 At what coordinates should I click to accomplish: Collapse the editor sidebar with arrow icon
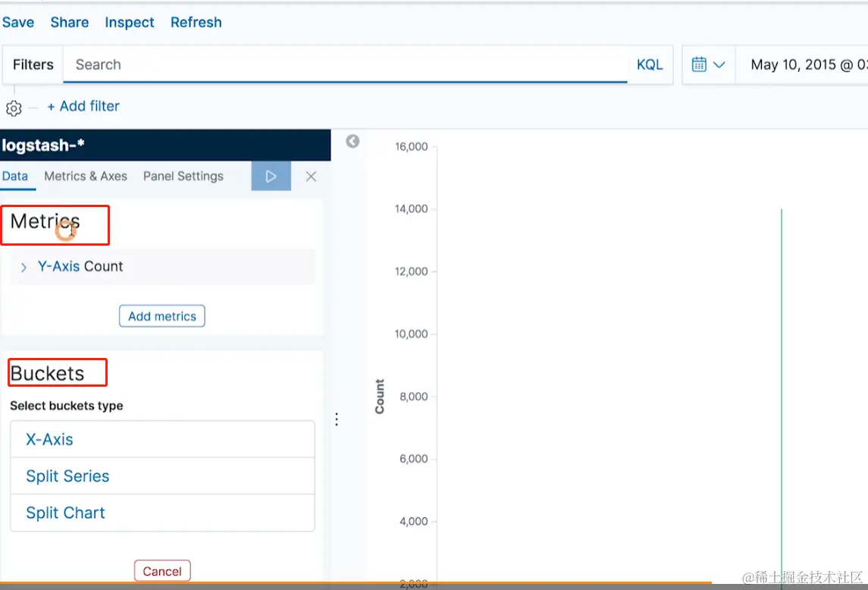[353, 141]
